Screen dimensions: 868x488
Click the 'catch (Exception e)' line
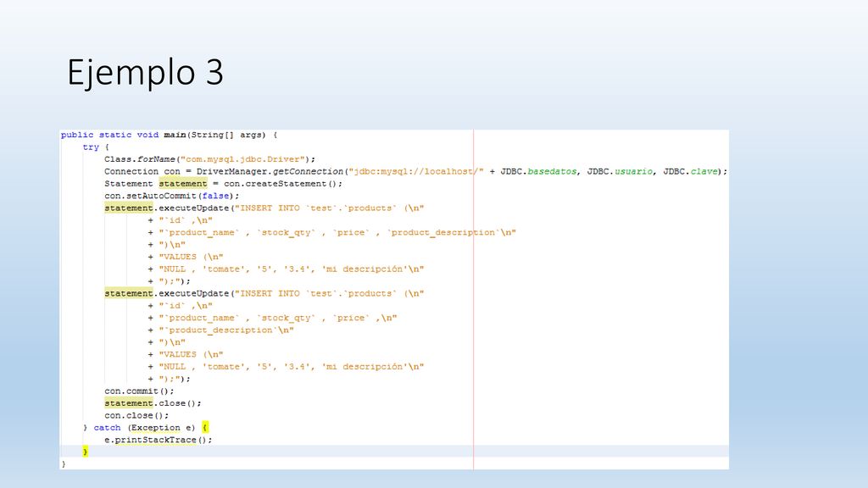click(x=146, y=428)
